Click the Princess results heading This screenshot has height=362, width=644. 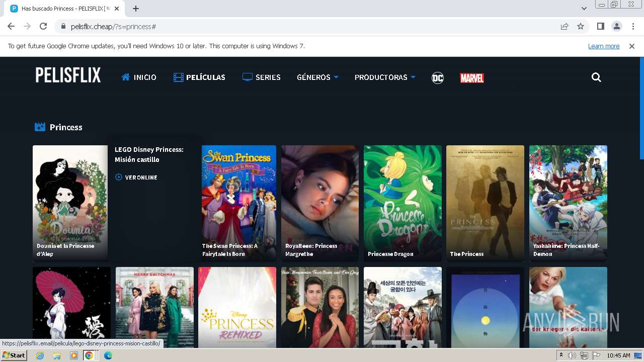point(66,127)
